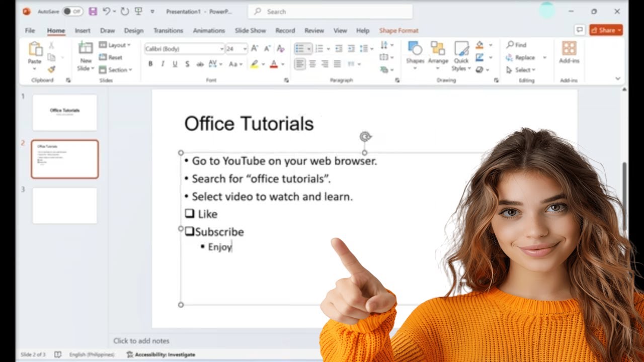Open the Comments pane icon
The image size is (644, 362).
point(580,30)
